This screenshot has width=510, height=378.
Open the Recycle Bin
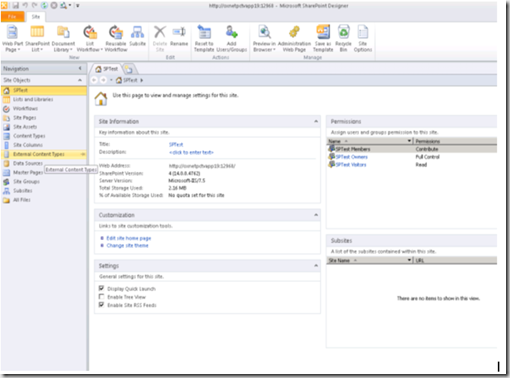point(343,39)
